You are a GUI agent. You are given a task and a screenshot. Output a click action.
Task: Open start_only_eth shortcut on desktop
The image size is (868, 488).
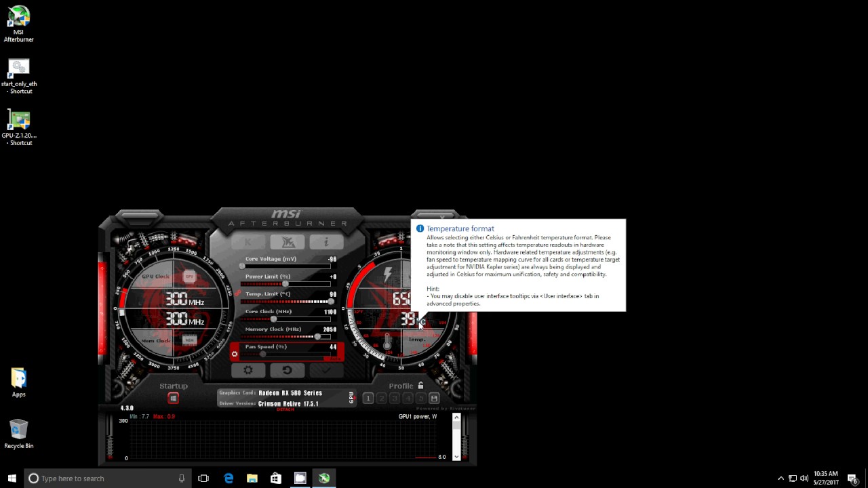point(19,76)
